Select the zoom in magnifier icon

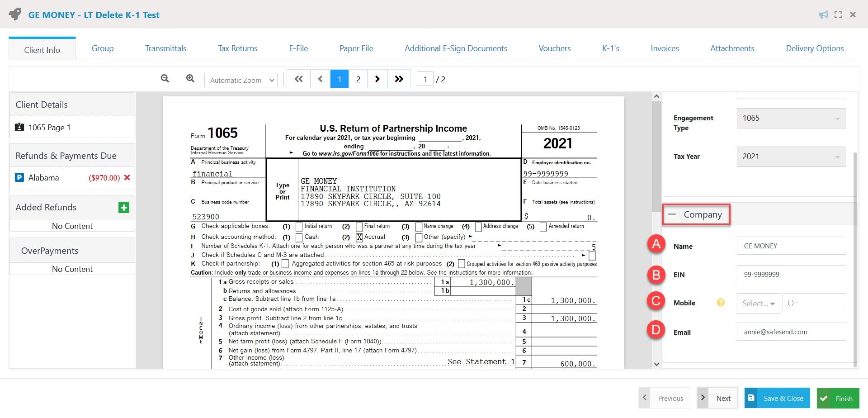(x=190, y=79)
